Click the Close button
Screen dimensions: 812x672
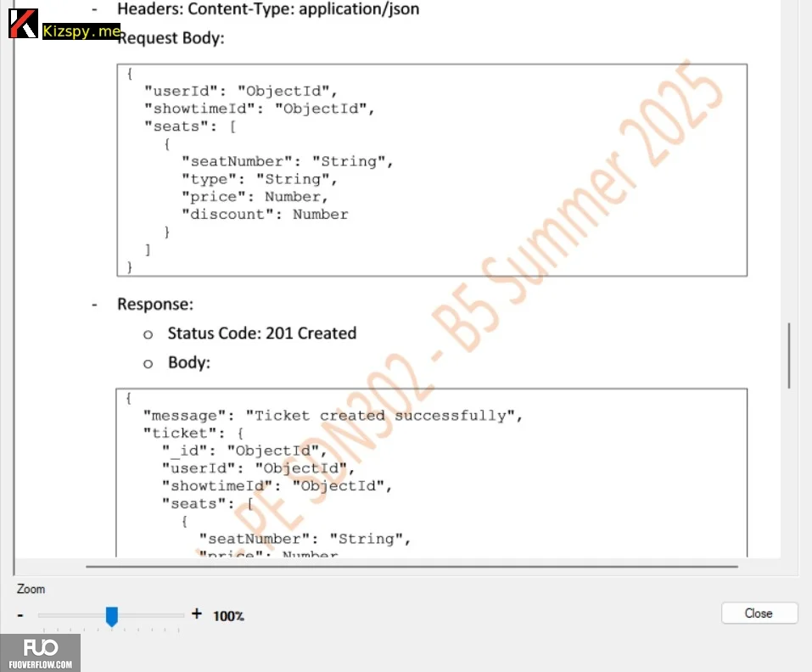759,613
